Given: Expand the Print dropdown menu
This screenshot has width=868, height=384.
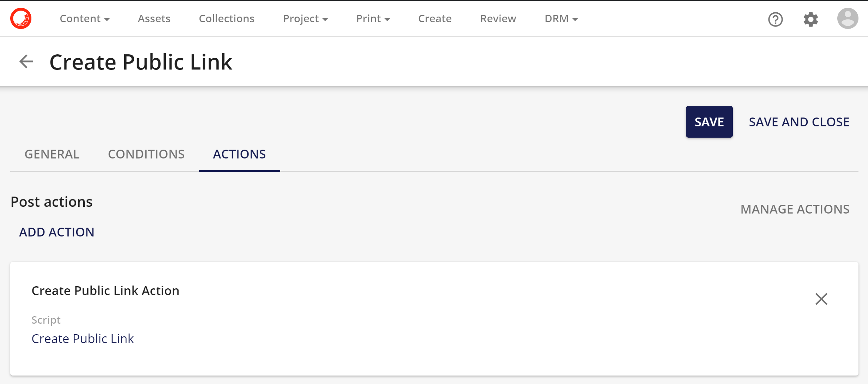Looking at the screenshot, I should coord(373,18).
